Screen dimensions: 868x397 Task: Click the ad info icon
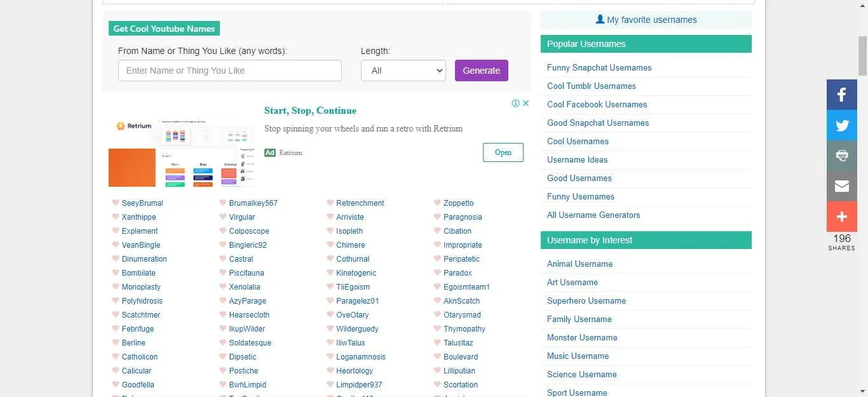(516, 104)
